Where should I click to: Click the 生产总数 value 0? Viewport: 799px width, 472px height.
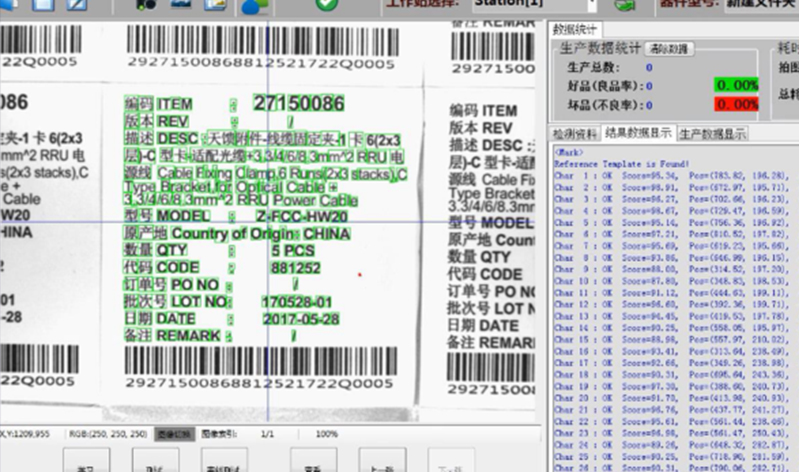[x=649, y=67]
